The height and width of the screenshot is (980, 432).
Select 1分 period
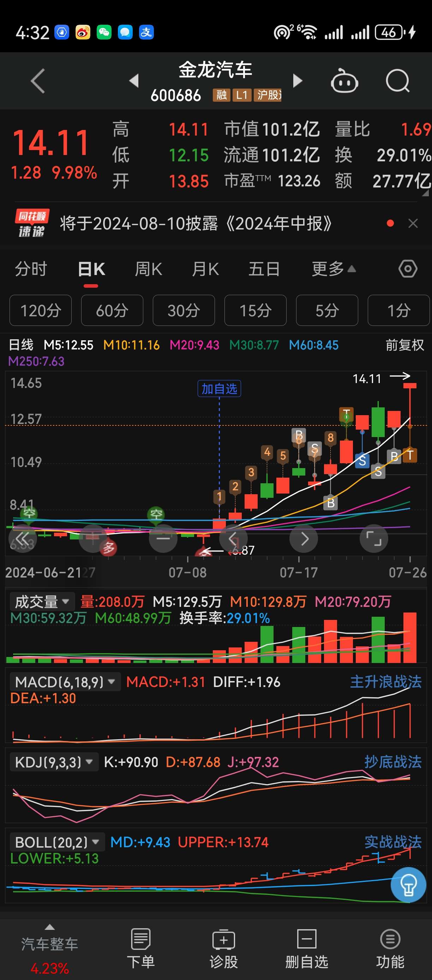pyautogui.click(x=398, y=310)
